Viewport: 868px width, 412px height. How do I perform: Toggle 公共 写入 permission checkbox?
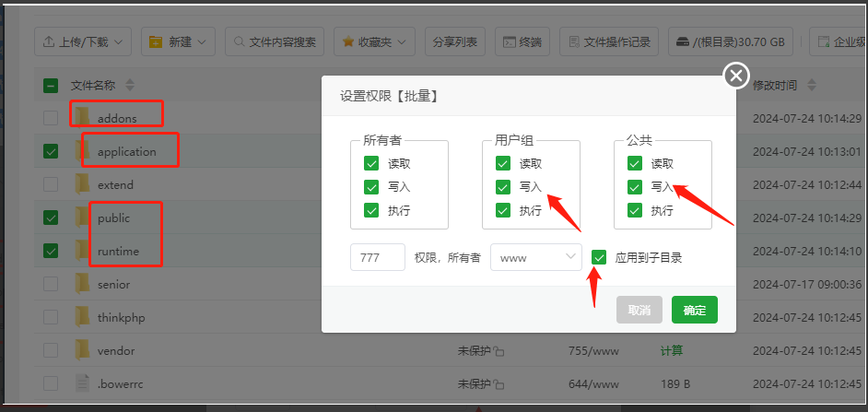[634, 187]
